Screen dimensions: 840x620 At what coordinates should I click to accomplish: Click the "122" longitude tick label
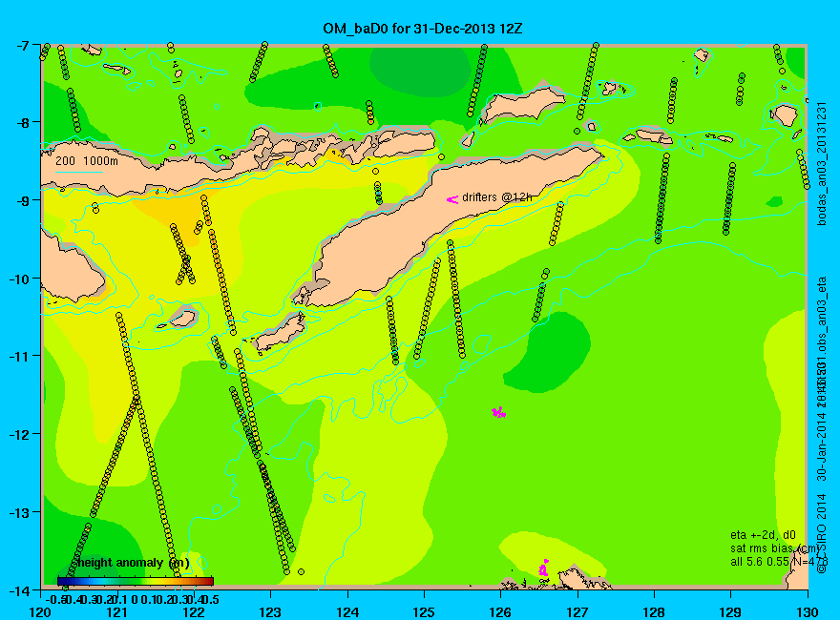pos(194,611)
